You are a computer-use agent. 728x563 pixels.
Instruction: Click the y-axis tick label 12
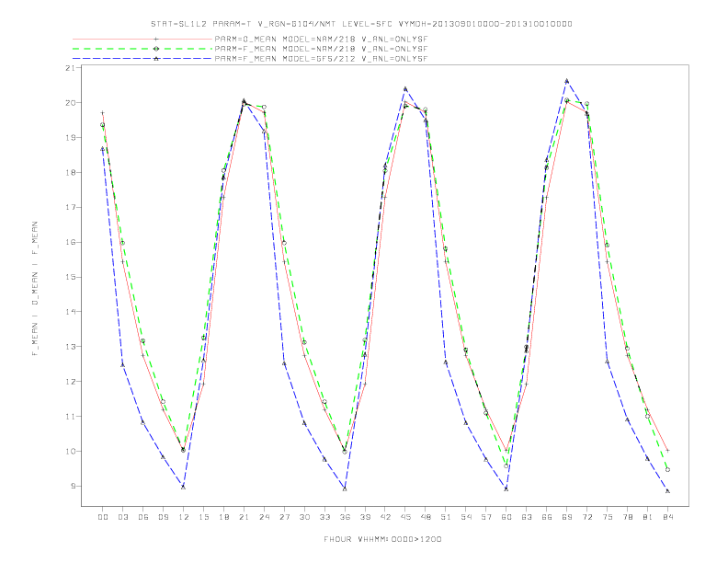coord(70,382)
